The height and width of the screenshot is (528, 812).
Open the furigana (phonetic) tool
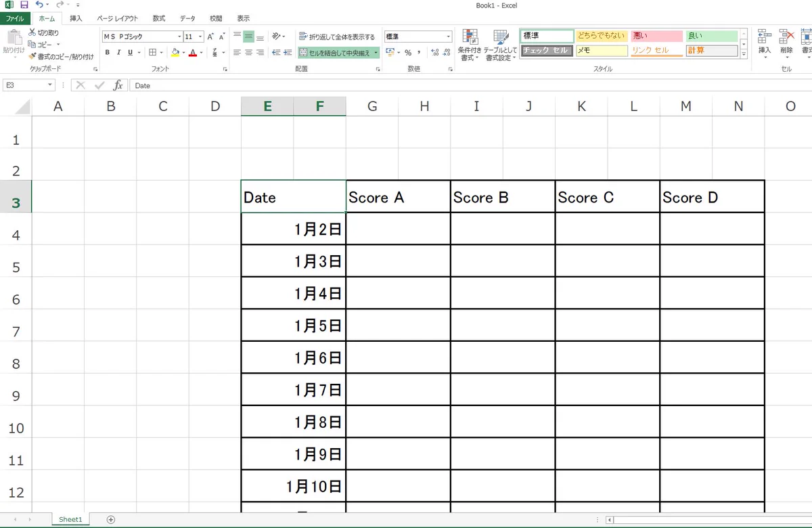tap(215, 52)
